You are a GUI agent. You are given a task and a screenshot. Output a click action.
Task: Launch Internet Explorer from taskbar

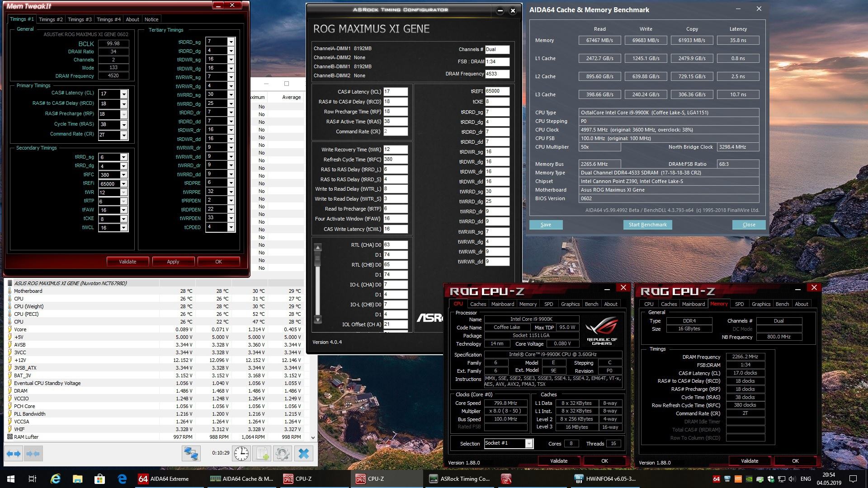coord(55,479)
